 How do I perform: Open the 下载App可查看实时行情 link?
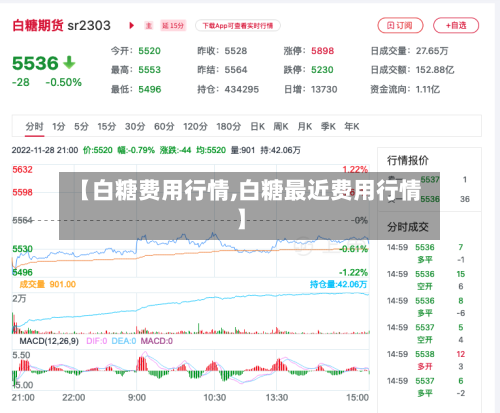238,26
